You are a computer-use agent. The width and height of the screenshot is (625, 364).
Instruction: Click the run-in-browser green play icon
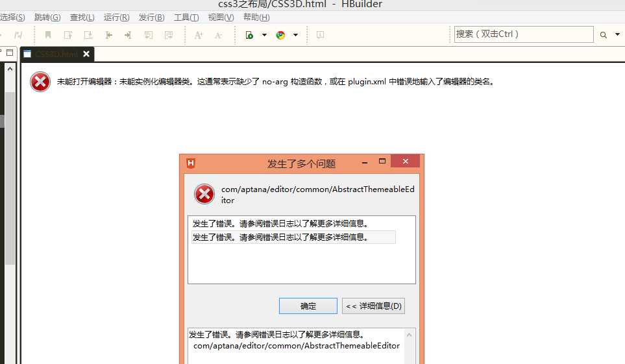point(249,35)
